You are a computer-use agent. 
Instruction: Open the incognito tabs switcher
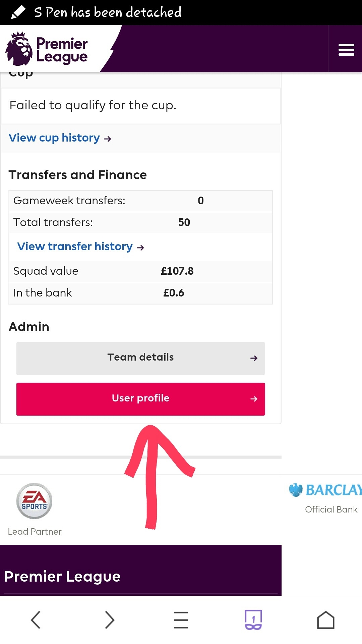coord(253,620)
